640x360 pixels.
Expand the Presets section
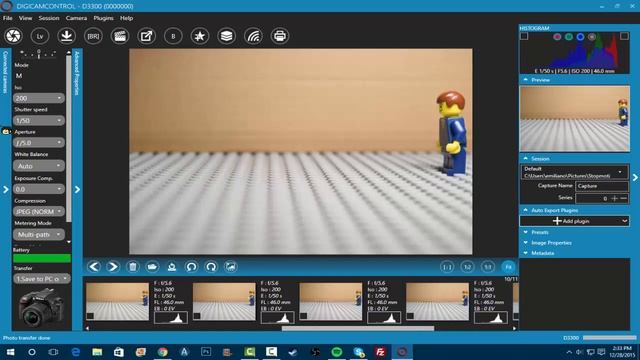(540, 232)
